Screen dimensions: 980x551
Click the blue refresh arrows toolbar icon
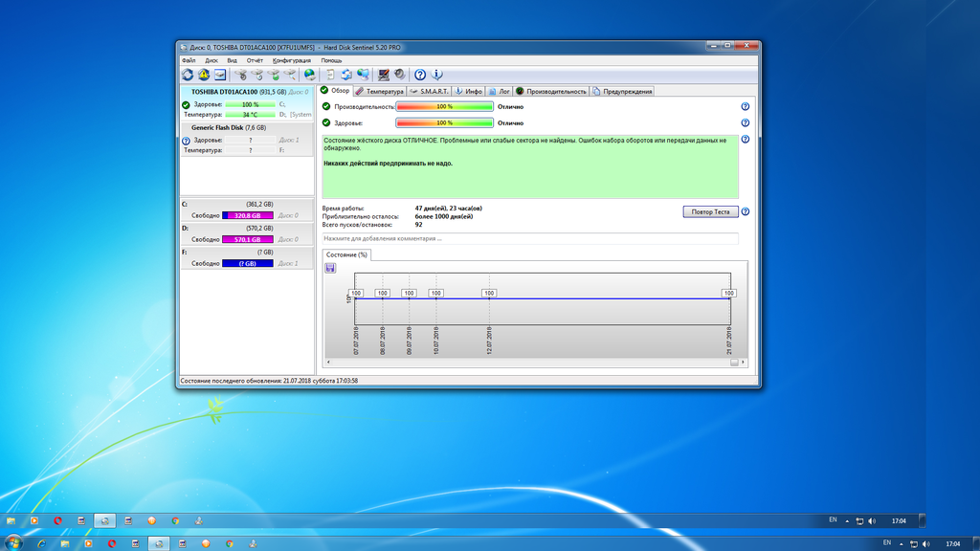tap(188, 75)
